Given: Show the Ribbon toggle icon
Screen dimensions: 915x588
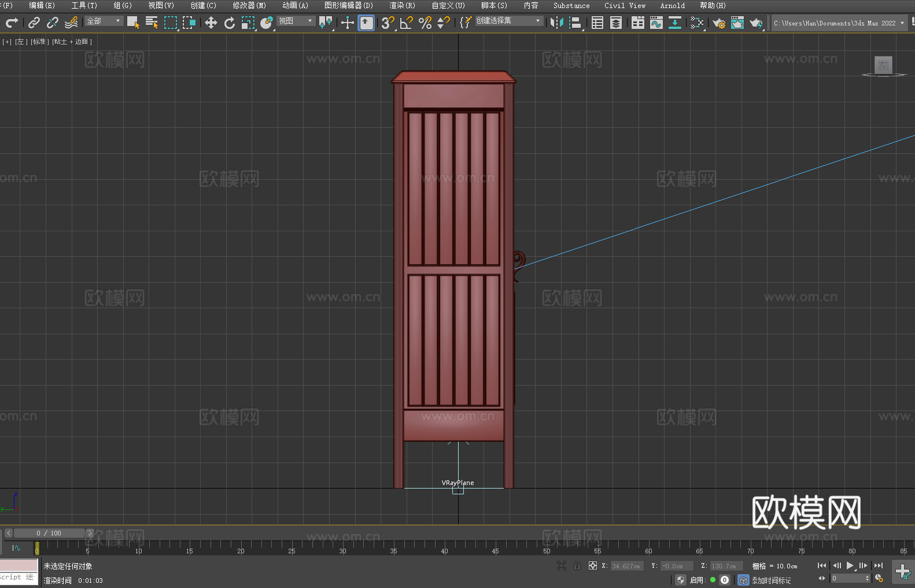Looking at the screenshot, I should click(638, 23).
